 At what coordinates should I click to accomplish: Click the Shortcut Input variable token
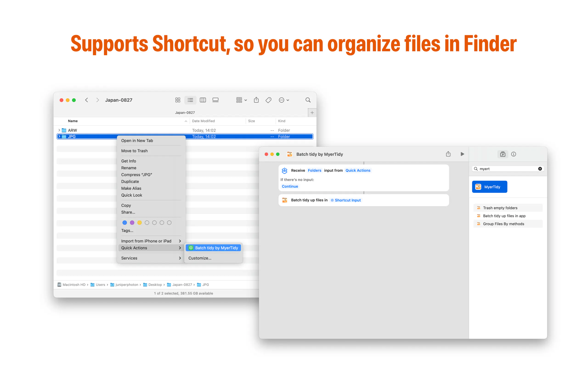pos(346,200)
